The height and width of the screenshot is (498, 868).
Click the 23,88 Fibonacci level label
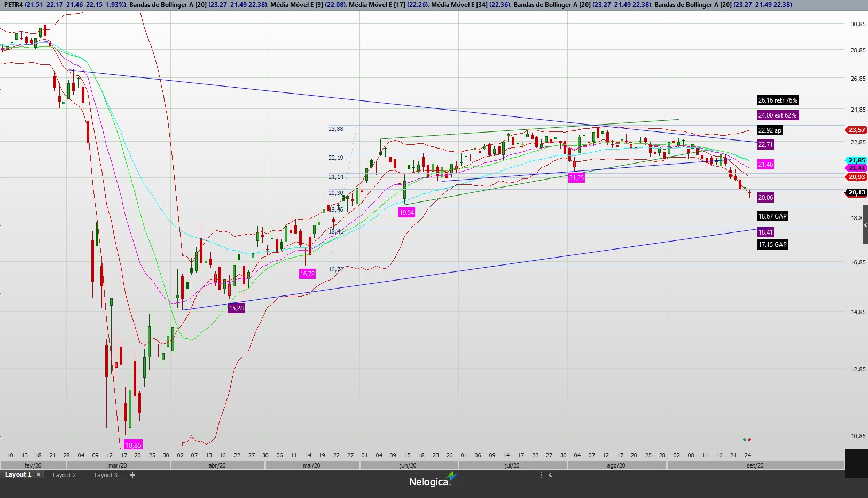[x=336, y=129]
